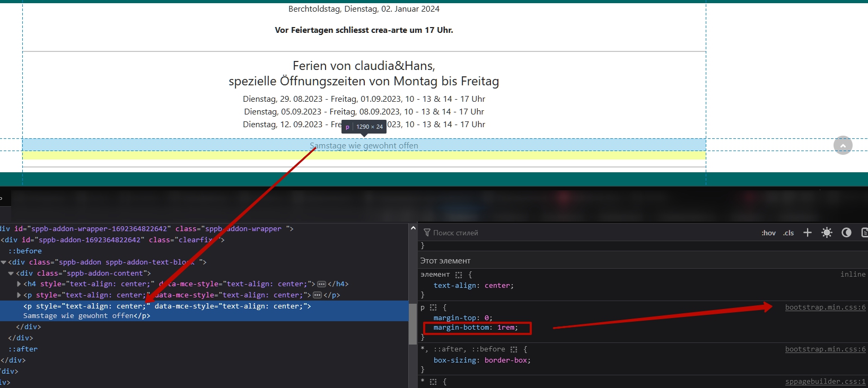Toggle :hov pseudo-class panel
The width and height of the screenshot is (868, 388).
coord(768,233)
